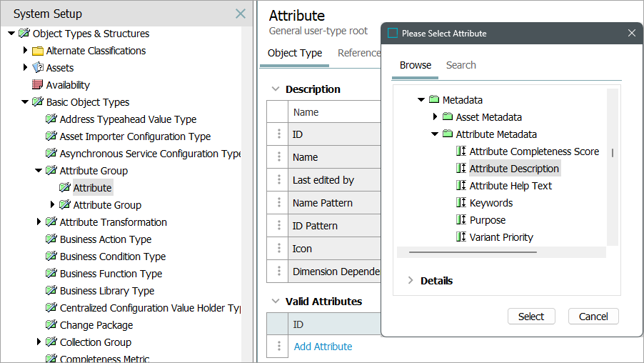
Task: Click the Keywords attribute icon
Action: 461,203
